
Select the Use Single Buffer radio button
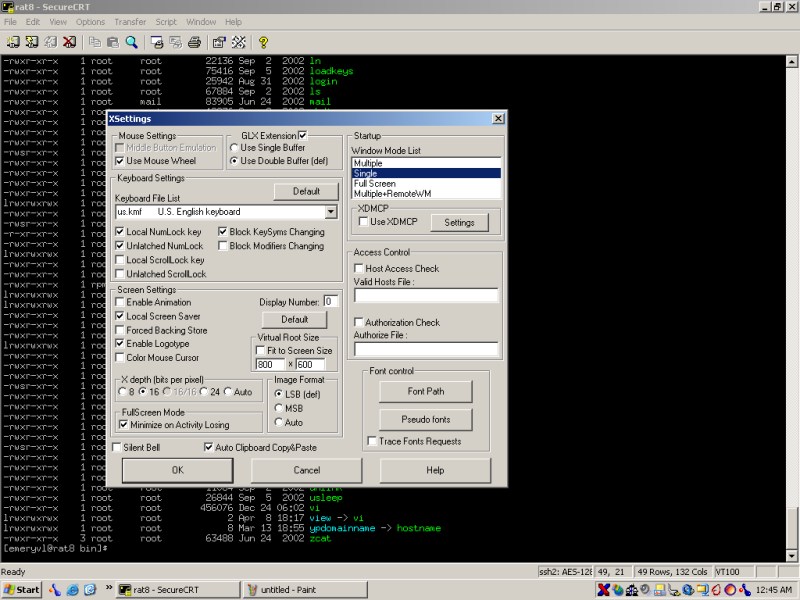point(235,148)
